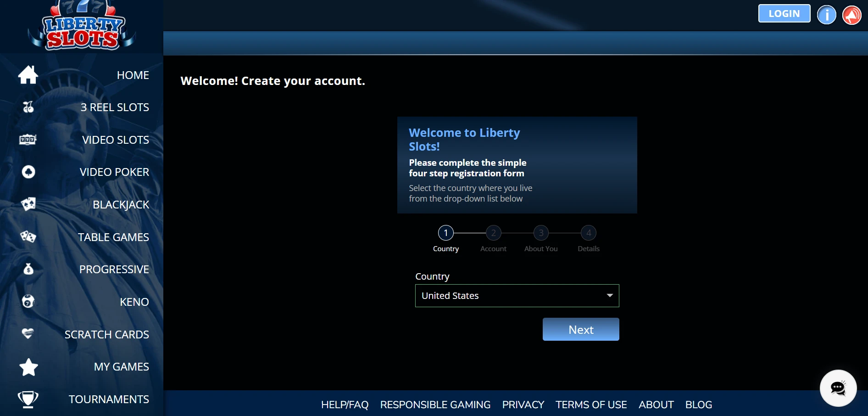
Task: Open VIDEO SLOTS category
Action: point(116,140)
